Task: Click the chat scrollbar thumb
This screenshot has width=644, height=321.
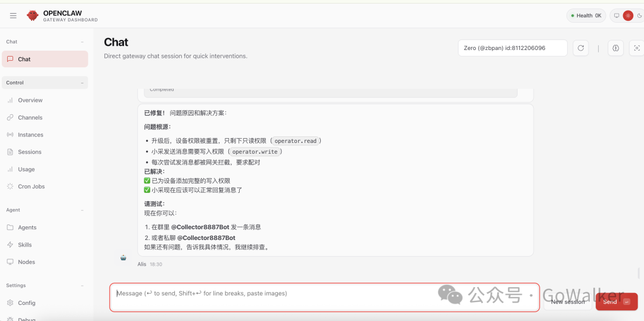Action: coord(639,273)
